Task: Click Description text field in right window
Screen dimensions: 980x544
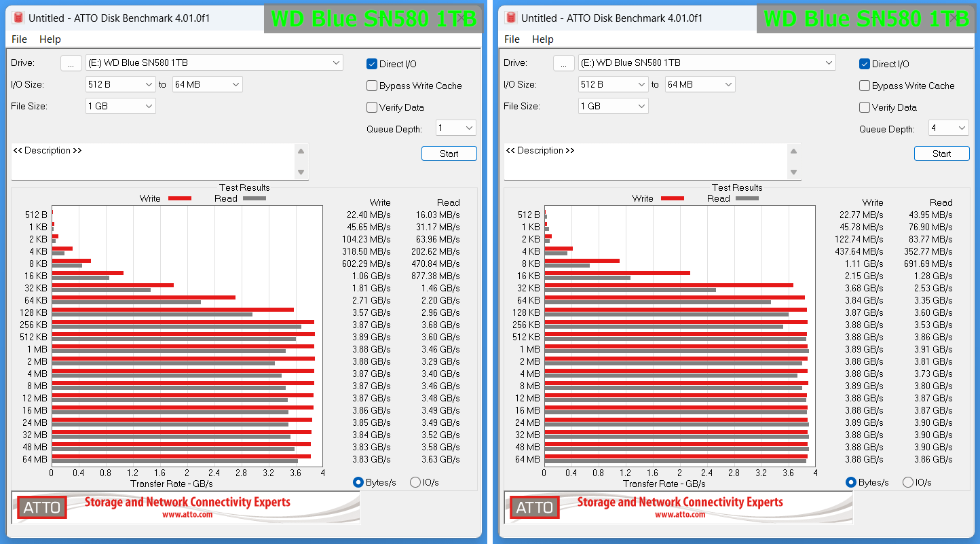Action: [645, 162]
